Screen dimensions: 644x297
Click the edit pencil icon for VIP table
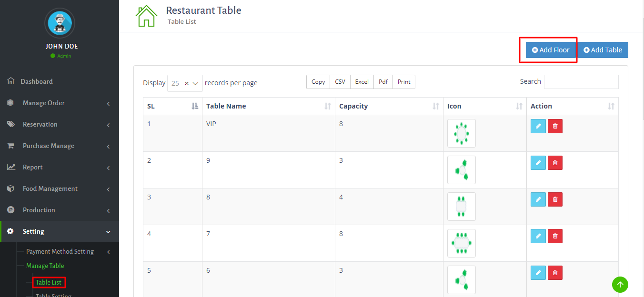[538, 126]
